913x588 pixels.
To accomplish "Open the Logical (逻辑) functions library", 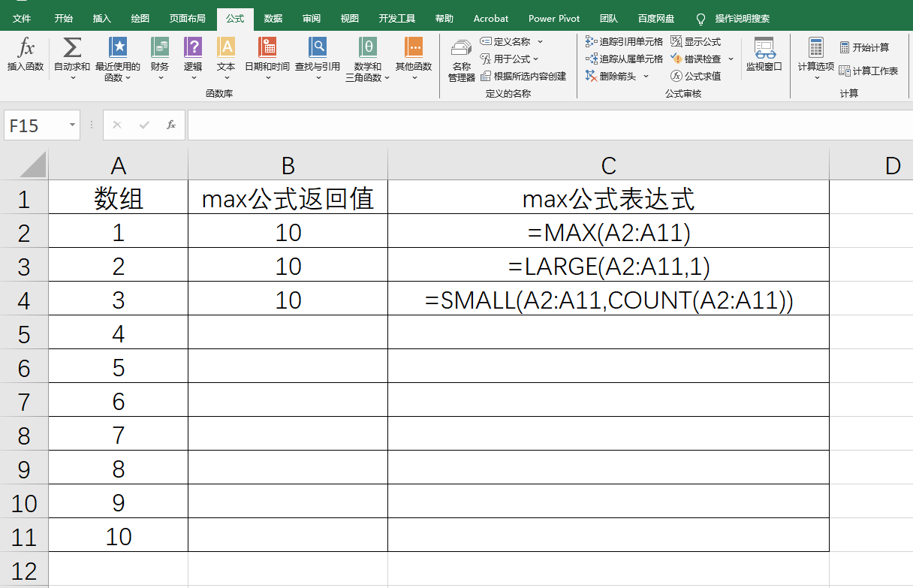I will [x=193, y=59].
